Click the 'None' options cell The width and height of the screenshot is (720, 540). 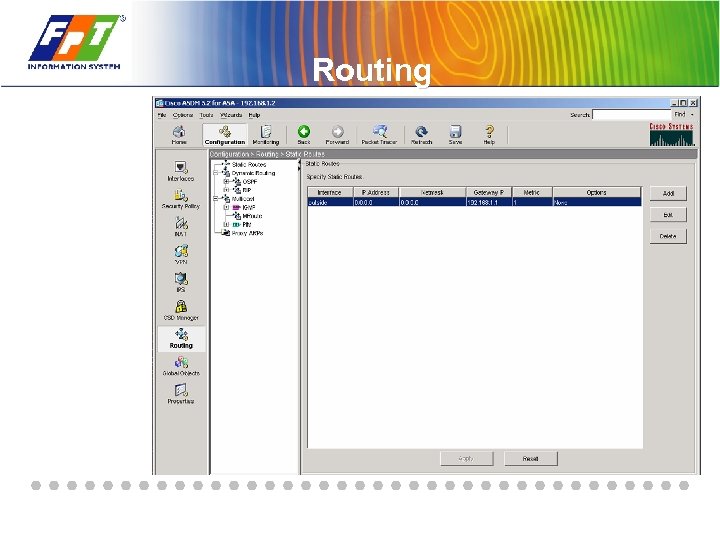596,202
